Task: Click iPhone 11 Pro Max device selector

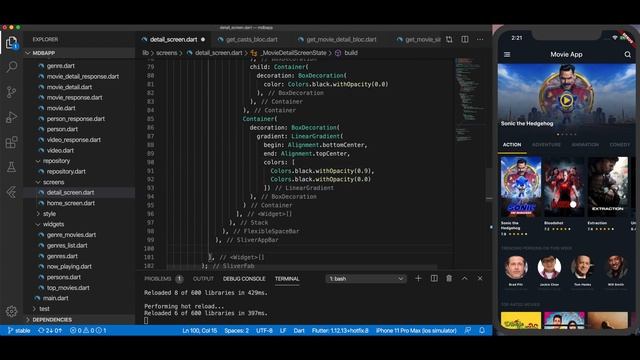Action: click(416, 330)
